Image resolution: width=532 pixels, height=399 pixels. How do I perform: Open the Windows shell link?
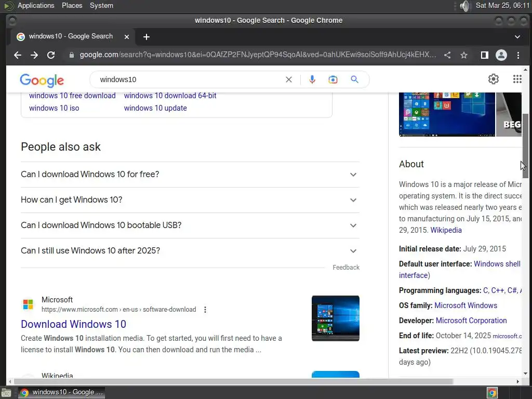497,264
